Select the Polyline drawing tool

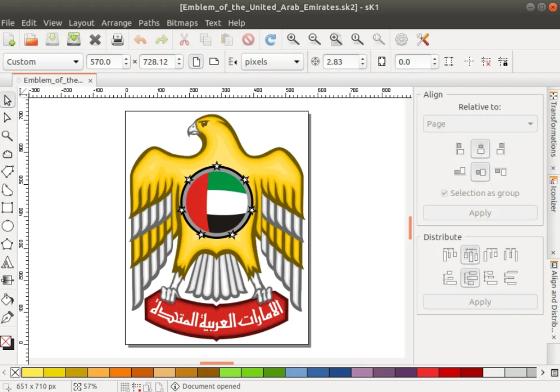8,172
